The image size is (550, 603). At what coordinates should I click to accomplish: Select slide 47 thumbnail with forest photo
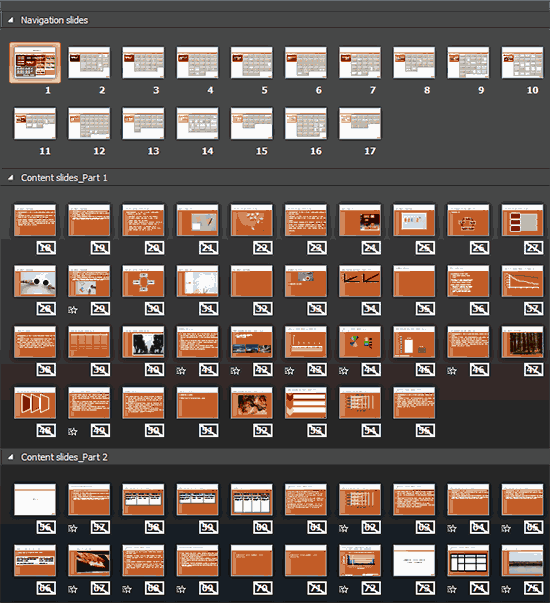click(522, 342)
